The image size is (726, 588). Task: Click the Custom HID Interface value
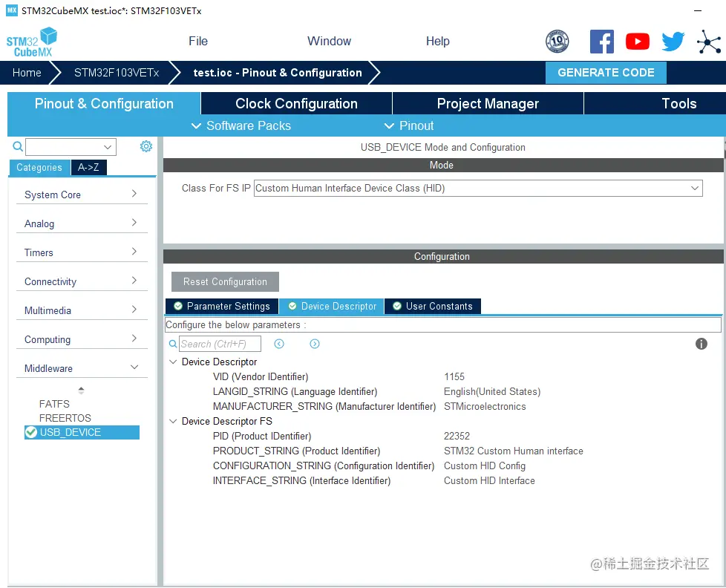pos(489,480)
